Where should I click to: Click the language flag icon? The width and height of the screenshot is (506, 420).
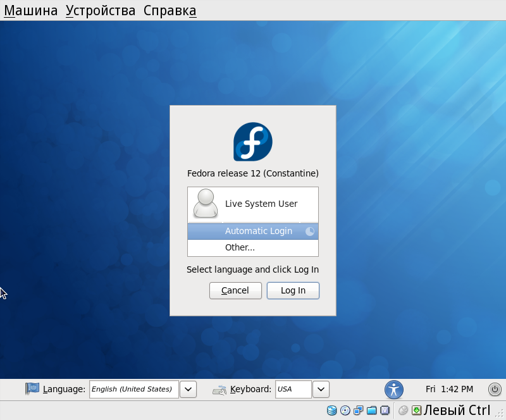coord(32,388)
